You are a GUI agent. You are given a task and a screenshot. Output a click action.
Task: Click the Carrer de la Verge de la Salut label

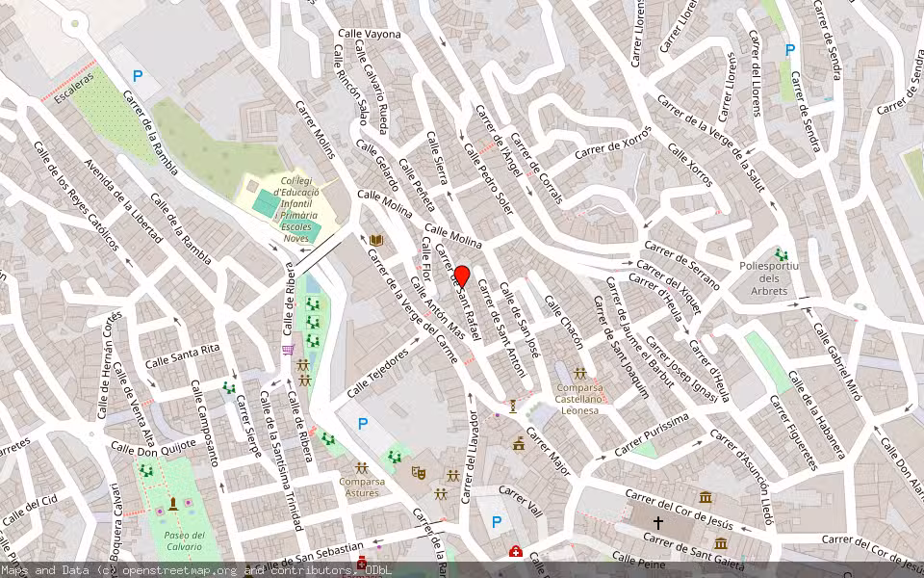coord(710,143)
